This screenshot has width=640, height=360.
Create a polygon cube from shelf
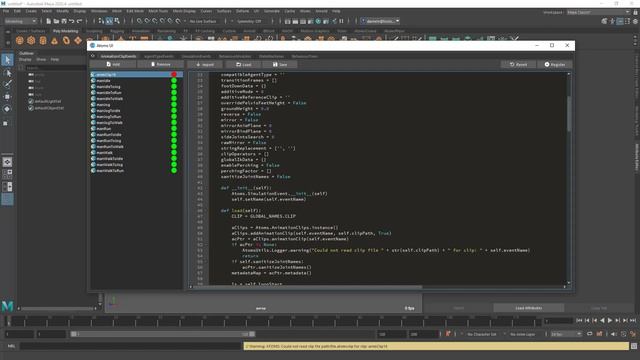[31, 40]
